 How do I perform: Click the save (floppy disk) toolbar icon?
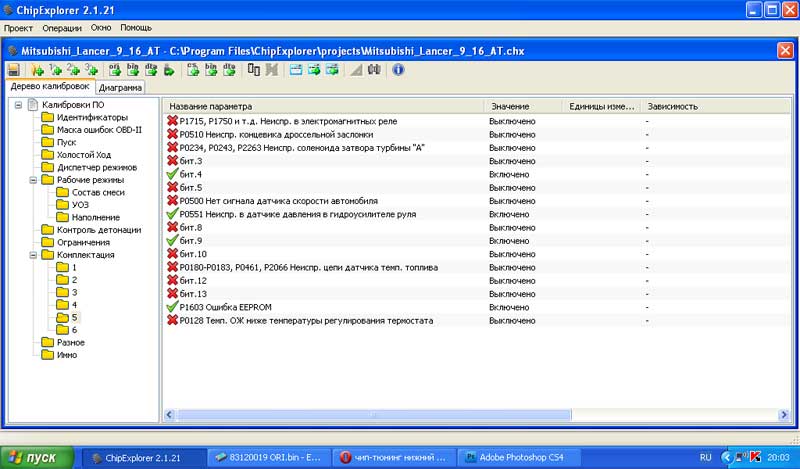coord(14,70)
